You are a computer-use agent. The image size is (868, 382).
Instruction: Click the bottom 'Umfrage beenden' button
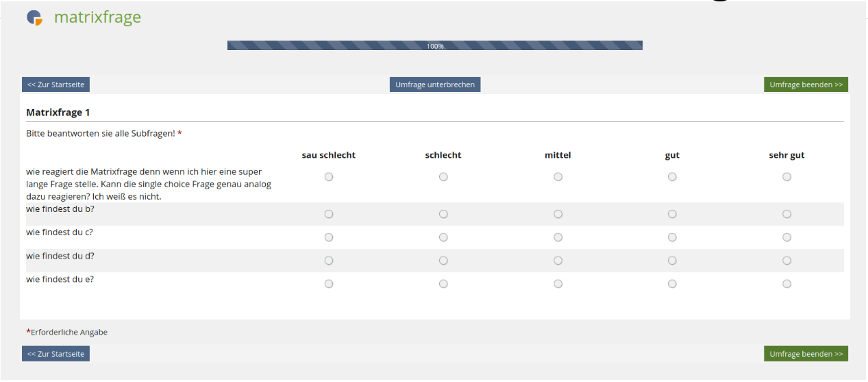806,354
